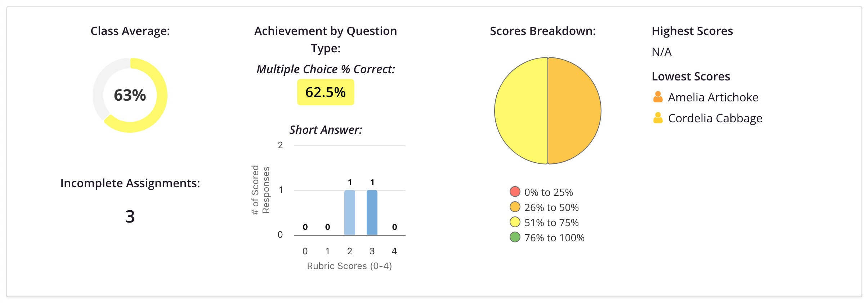The image size is (868, 303).
Task: Click the red 0% to 25% legend dot
Action: [515, 192]
